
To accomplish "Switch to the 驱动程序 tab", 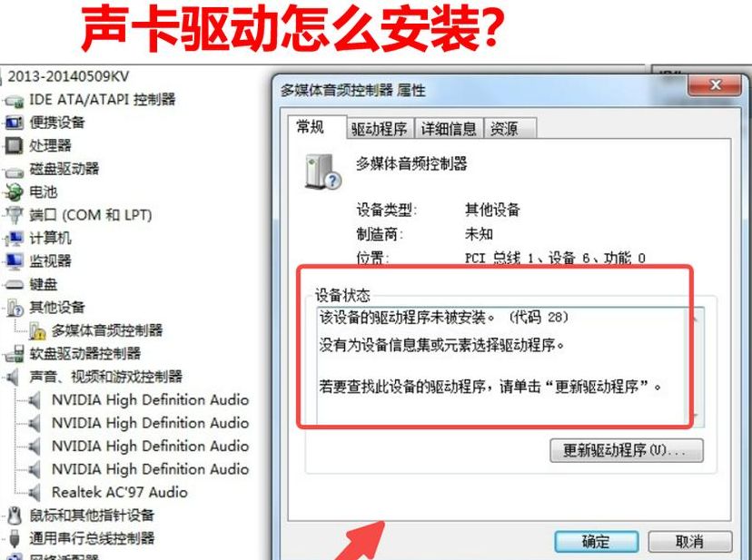I will pyautogui.click(x=379, y=129).
